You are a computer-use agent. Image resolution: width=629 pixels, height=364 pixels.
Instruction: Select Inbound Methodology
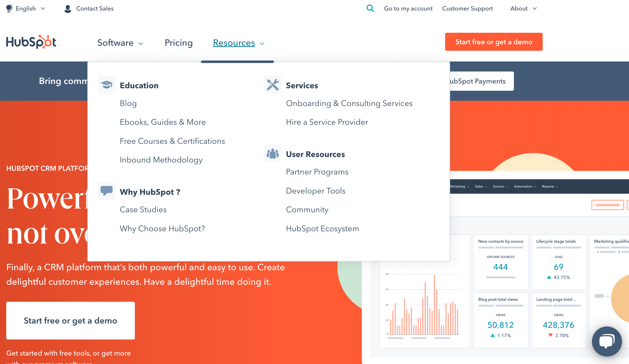click(x=161, y=160)
